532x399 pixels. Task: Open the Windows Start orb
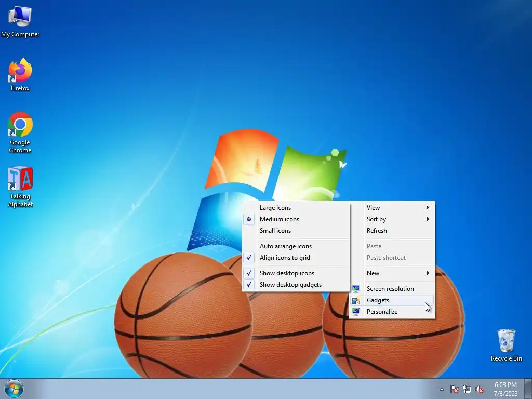coord(14,389)
